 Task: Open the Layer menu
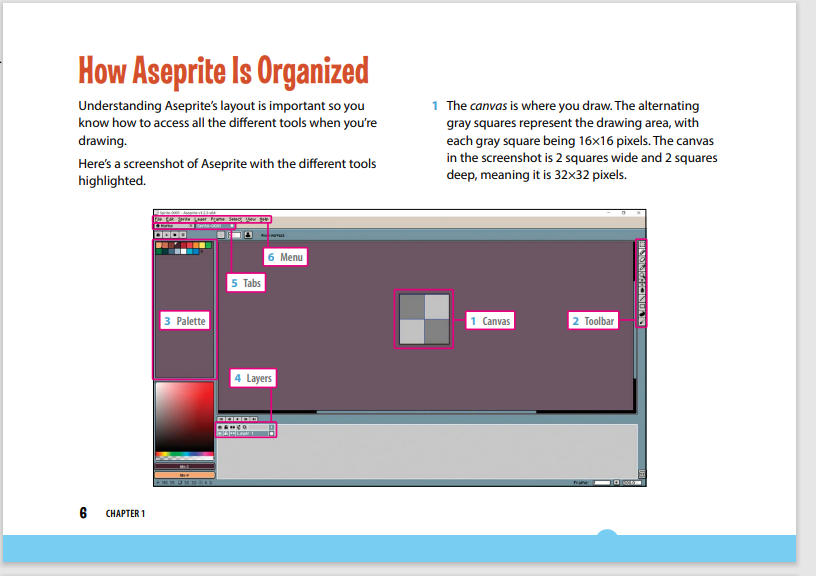pyautogui.click(x=200, y=219)
